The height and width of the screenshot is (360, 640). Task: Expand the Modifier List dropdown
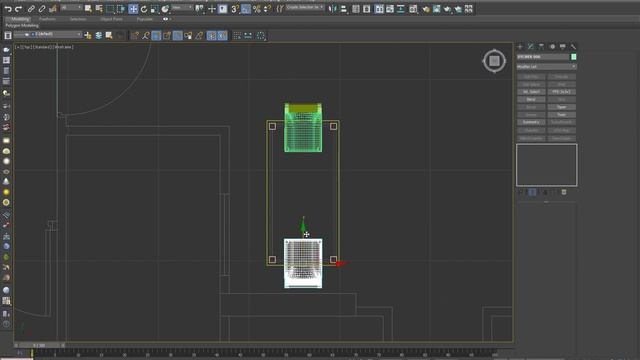click(547, 67)
